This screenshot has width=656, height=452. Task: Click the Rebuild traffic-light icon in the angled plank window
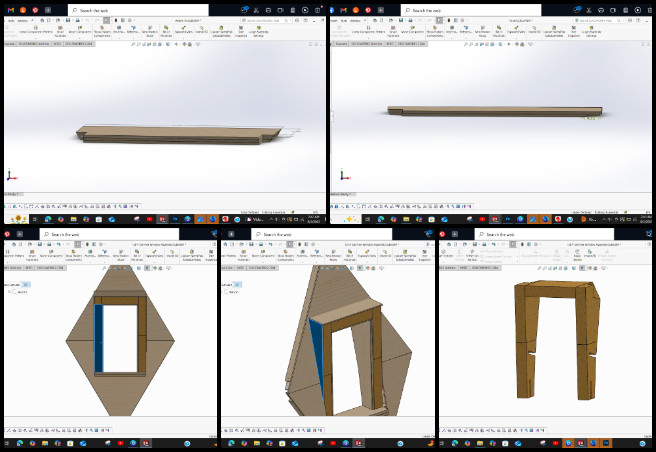coord(116,20)
